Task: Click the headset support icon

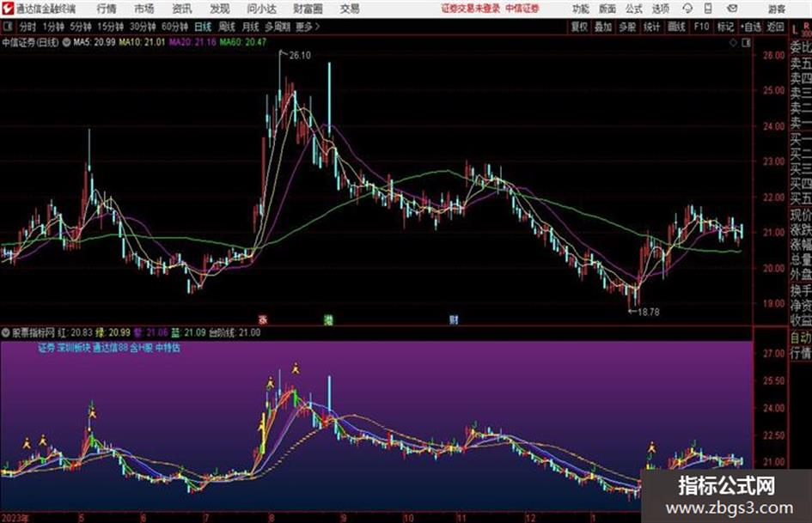Action: click(x=687, y=9)
